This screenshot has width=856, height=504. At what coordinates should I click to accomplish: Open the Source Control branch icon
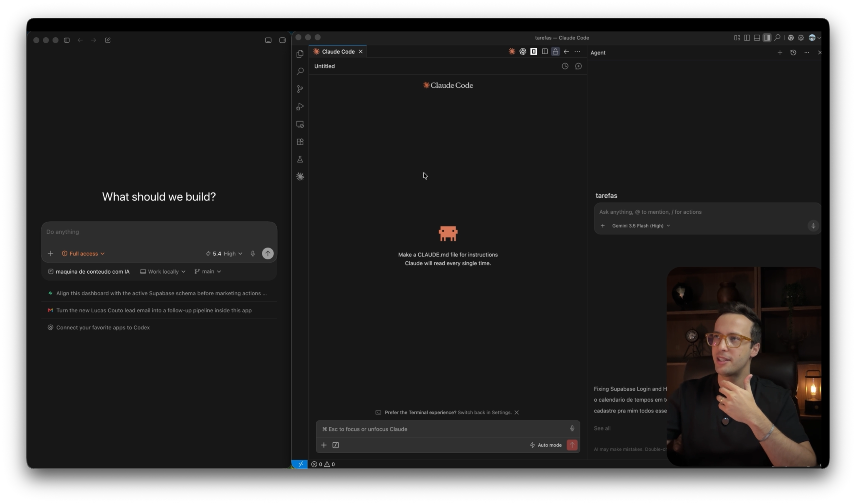(x=300, y=89)
